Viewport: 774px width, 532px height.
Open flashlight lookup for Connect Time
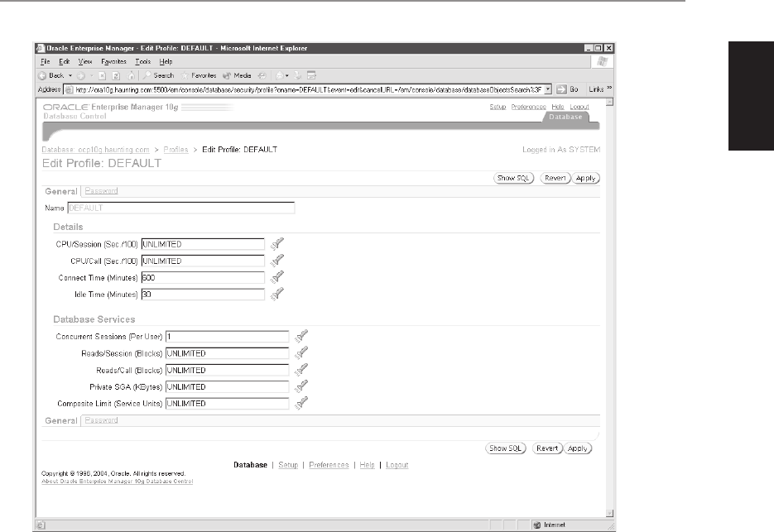coord(277,277)
